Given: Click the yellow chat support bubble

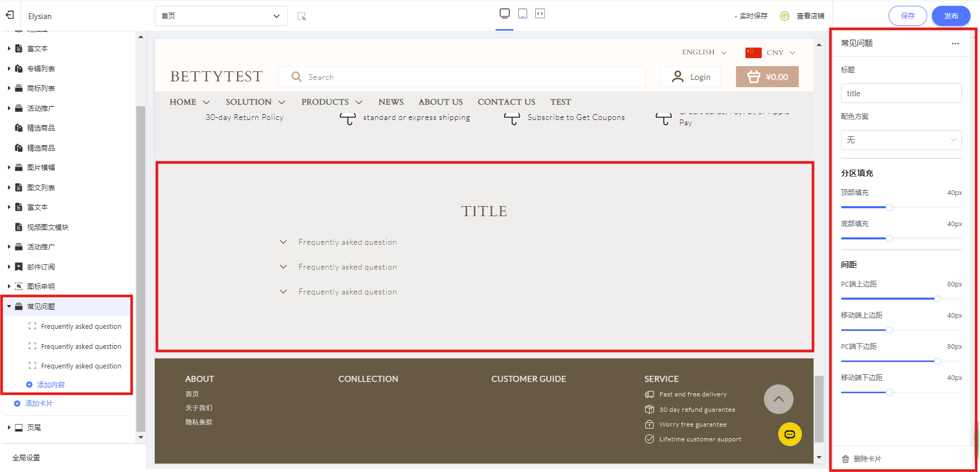Looking at the screenshot, I should coord(790,434).
